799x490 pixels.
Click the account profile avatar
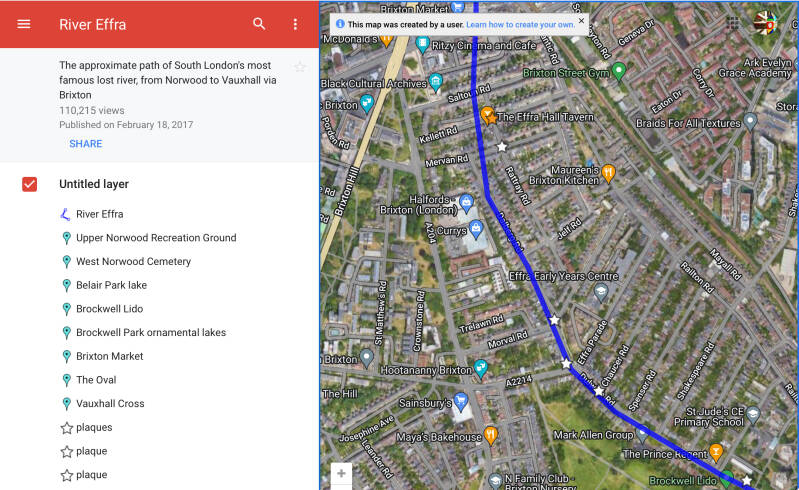pyautogui.click(x=765, y=23)
